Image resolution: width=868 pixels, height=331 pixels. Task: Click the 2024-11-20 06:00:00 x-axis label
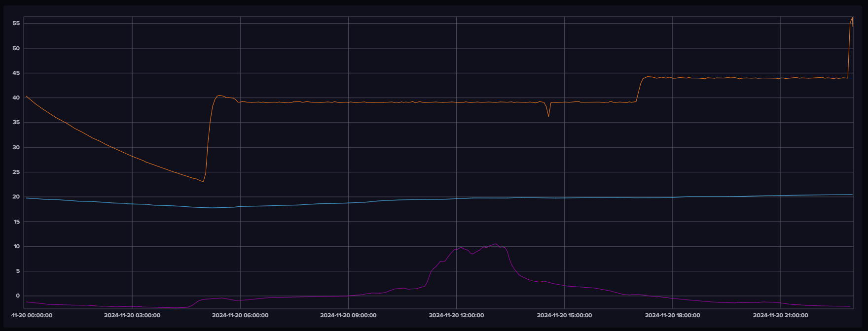tap(240, 315)
